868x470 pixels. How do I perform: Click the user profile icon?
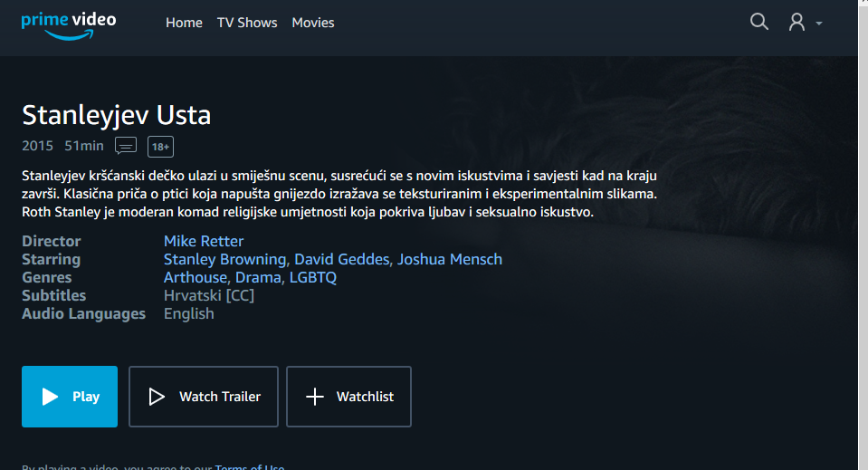click(796, 22)
